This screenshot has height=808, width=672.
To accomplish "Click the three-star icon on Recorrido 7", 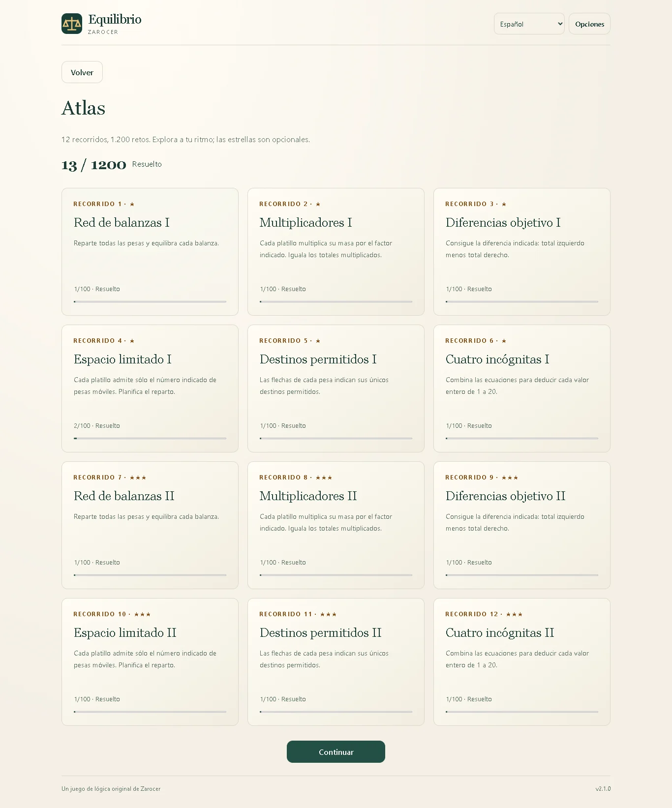I will (138, 478).
